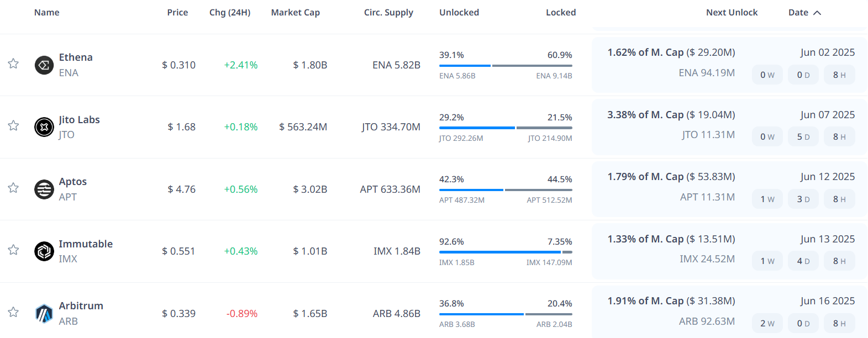Favorite Ethena with the star icon
Image resolution: width=868 pixels, height=338 pixels.
(13, 64)
